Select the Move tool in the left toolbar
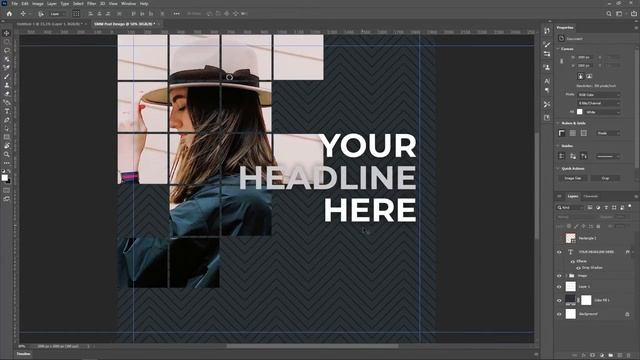The image size is (640, 360). 7,33
